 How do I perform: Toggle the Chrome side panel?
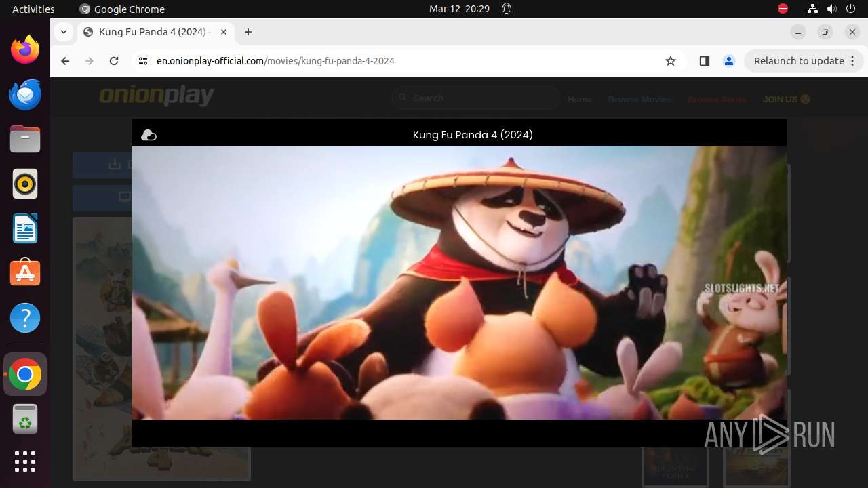coord(704,61)
